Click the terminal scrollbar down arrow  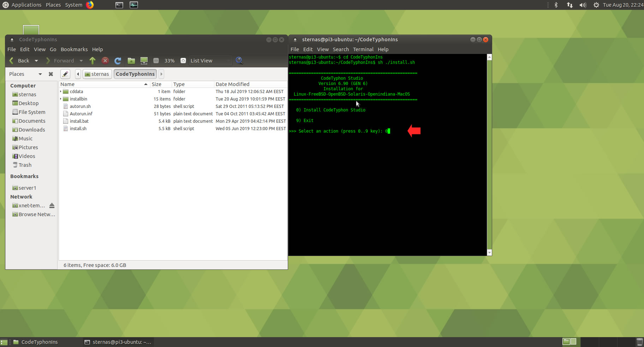(x=489, y=252)
